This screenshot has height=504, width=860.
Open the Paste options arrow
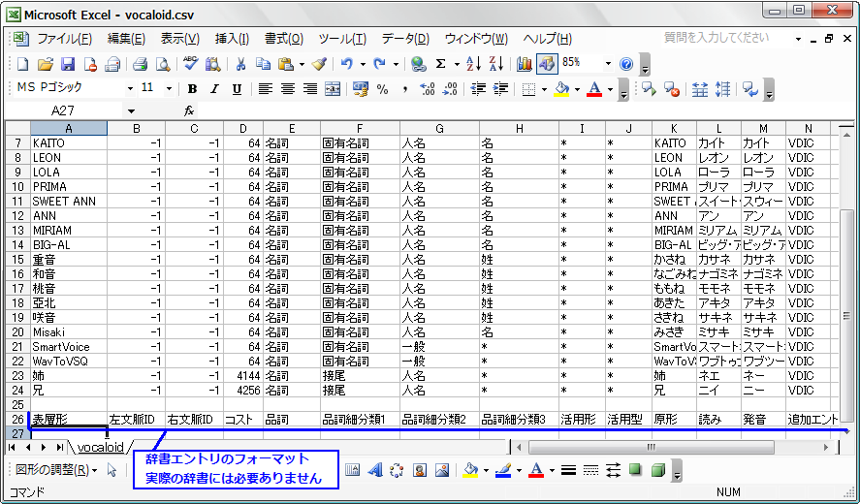point(302,65)
